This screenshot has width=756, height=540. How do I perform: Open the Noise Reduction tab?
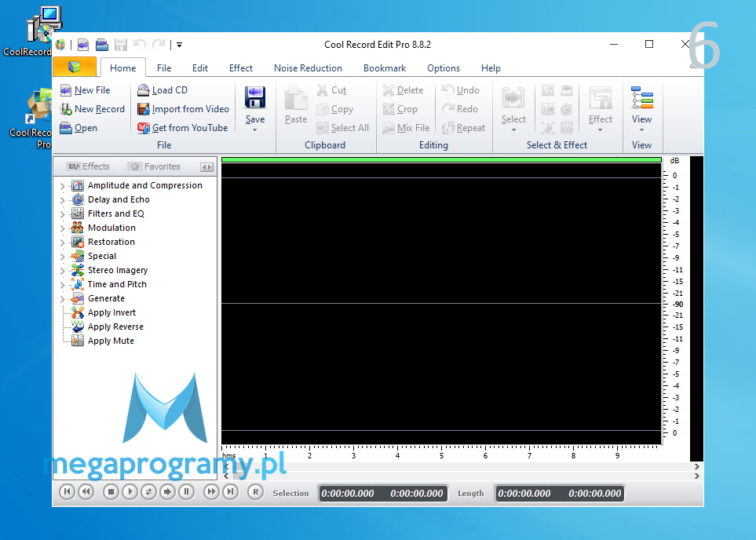pyautogui.click(x=308, y=68)
